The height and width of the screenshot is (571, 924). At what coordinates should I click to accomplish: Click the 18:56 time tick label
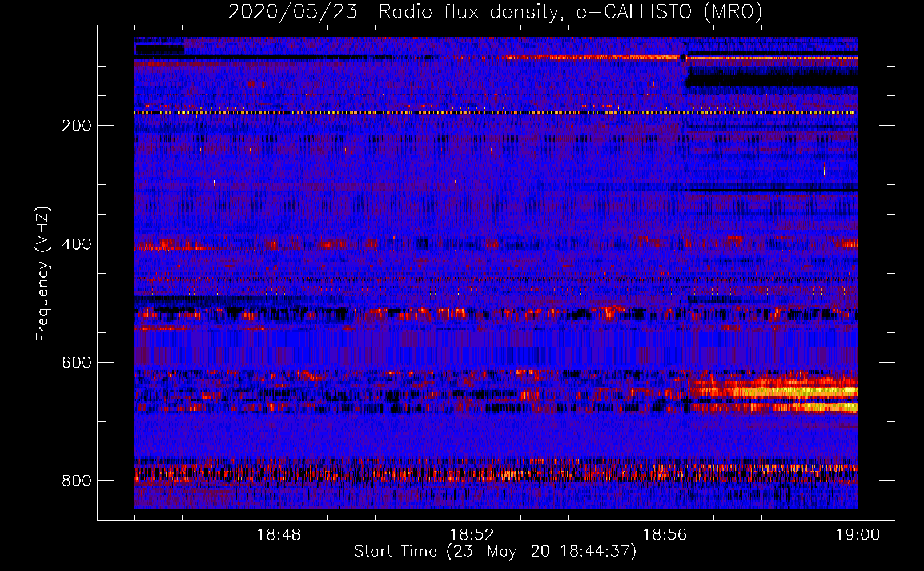coord(665,535)
